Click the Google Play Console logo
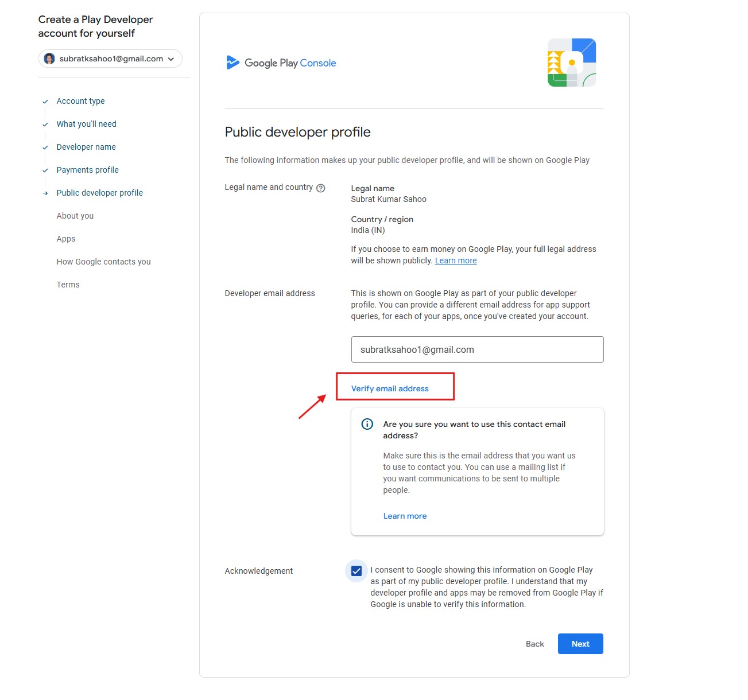 tap(281, 63)
